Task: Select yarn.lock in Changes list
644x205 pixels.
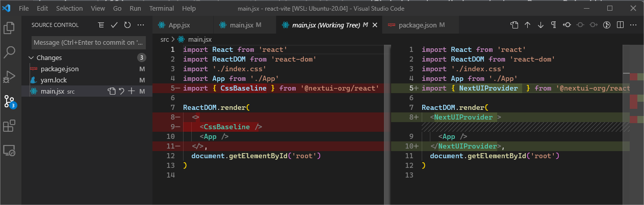Action: click(87, 80)
